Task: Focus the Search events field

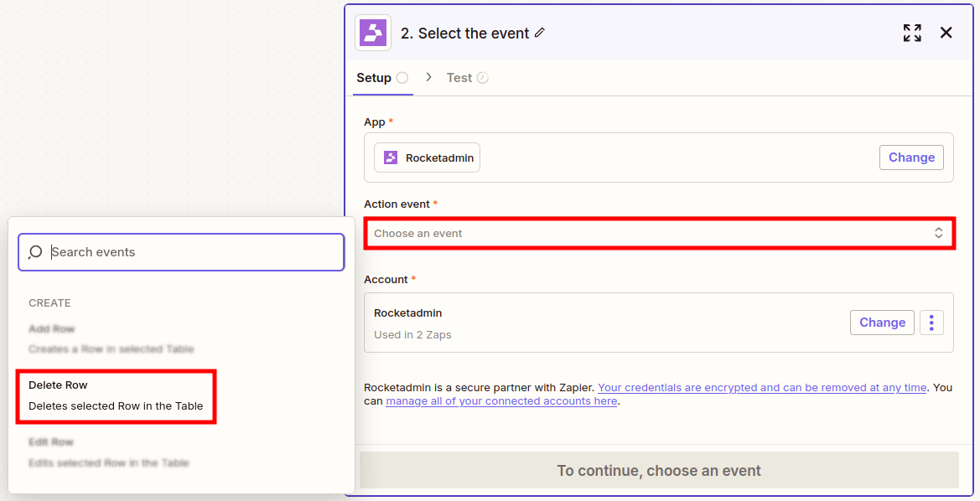Action: pyautogui.click(x=181, y=252)
